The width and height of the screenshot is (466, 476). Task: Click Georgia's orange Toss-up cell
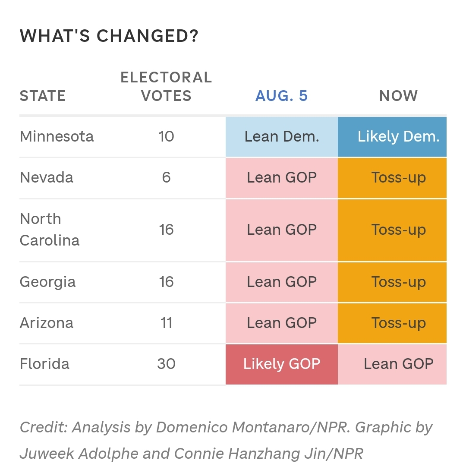[x=392, y=282]
